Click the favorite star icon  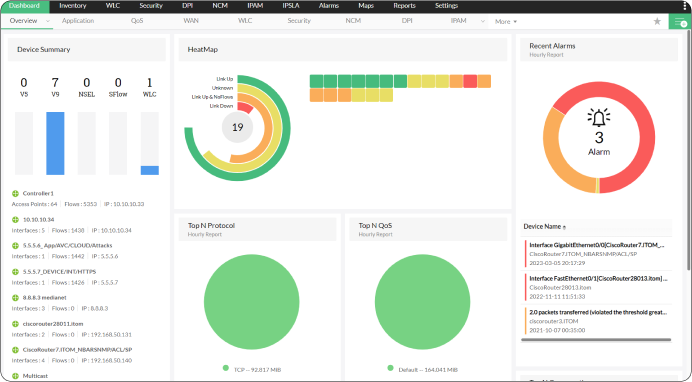657,21
